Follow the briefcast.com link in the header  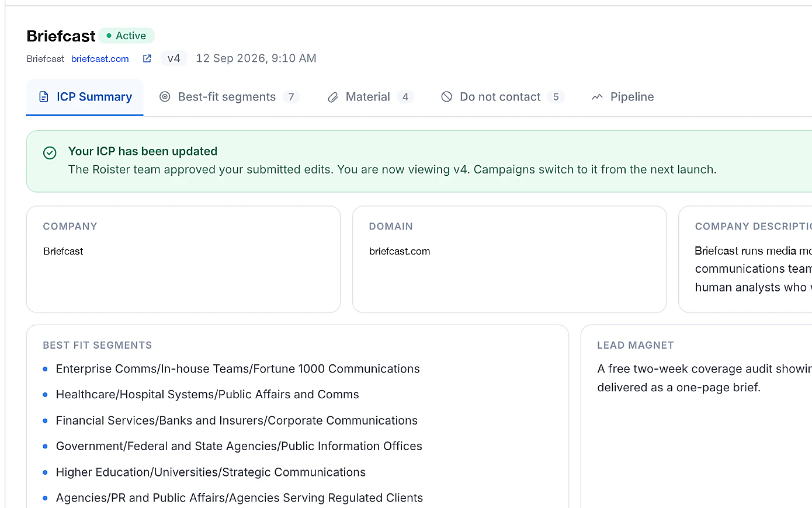tap(100, 59)
